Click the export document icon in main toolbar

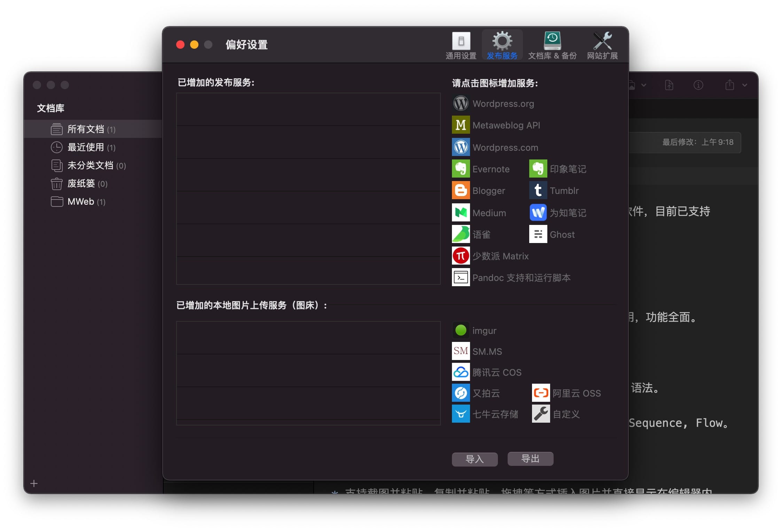669,85
